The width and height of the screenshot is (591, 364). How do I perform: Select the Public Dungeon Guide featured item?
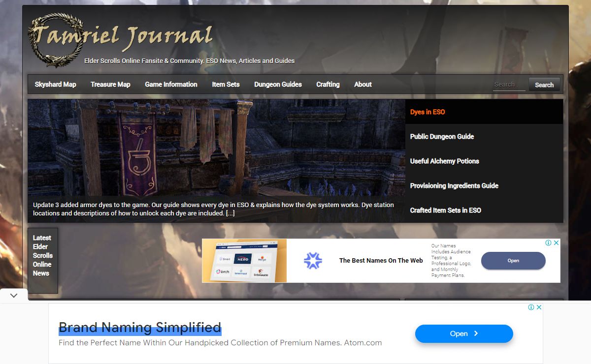click(x=484, y=136)
